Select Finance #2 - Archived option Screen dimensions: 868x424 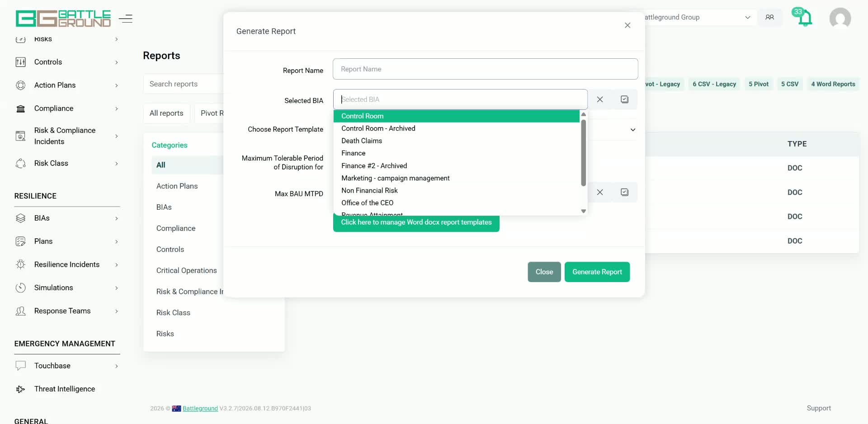(x=457, y=165)
